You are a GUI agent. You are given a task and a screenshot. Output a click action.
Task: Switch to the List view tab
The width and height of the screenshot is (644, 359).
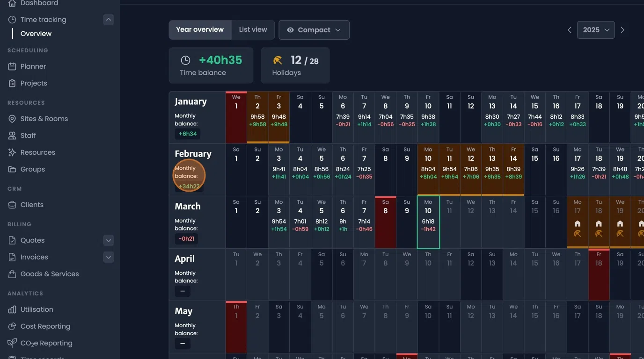click(253, 29)
